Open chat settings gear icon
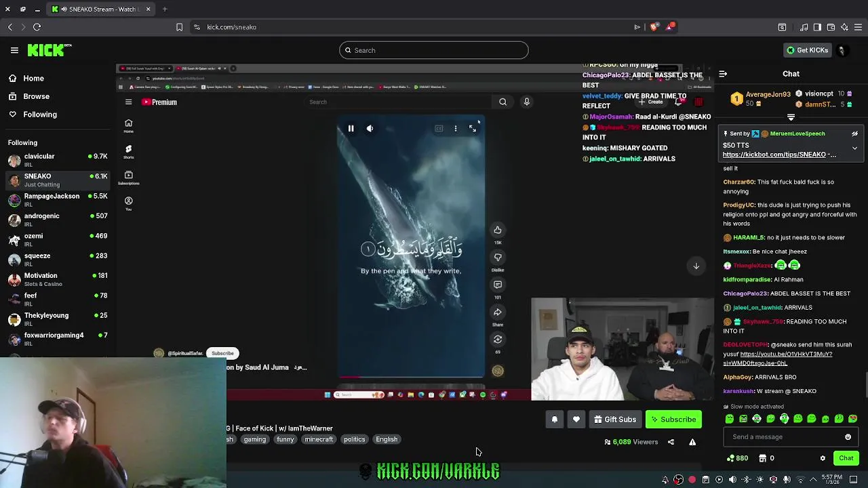The image size is (868, 488). tap(823, 458)
